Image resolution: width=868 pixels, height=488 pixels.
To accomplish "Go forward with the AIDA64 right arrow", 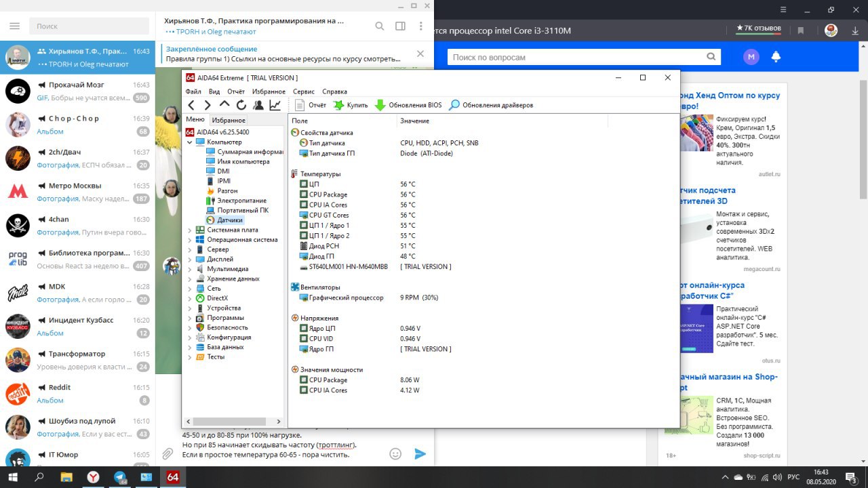I will (208, 105).
